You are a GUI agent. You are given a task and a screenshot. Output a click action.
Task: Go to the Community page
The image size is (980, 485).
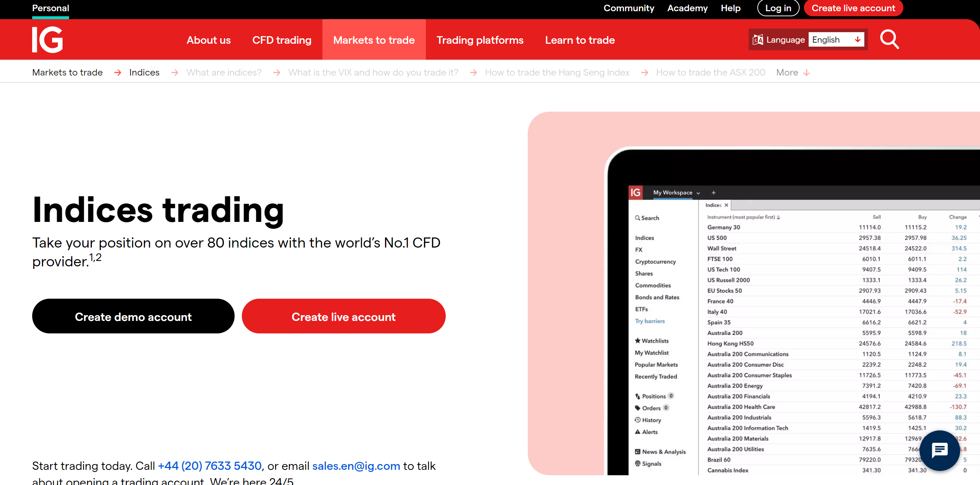pyautogui.click(x=629, y=8)
